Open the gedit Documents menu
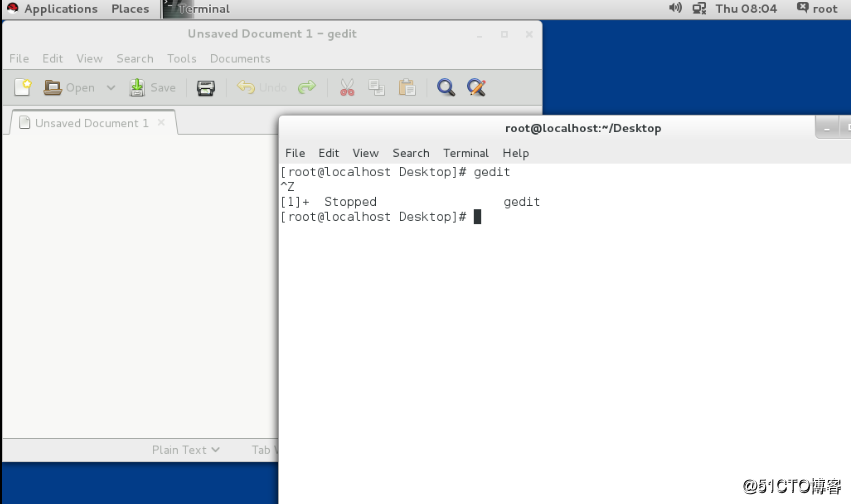 coord(240,59)
